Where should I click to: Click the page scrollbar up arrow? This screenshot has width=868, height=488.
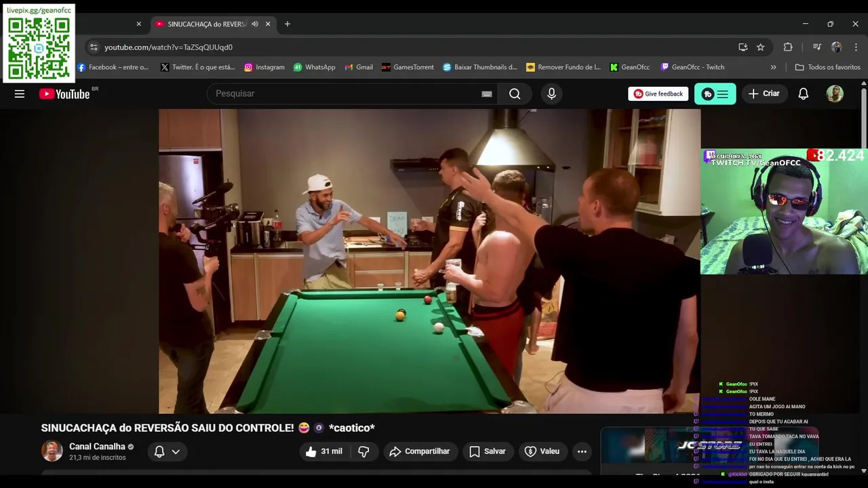863,83
